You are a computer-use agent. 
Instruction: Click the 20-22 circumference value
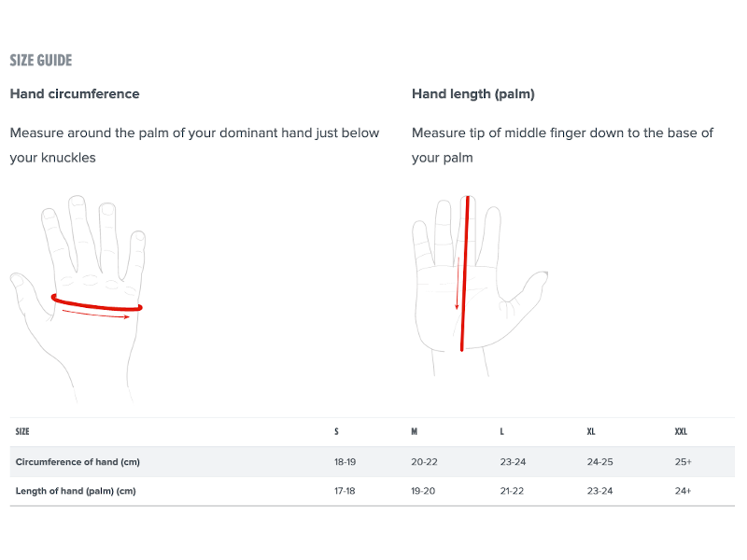[x=424, y=462]
